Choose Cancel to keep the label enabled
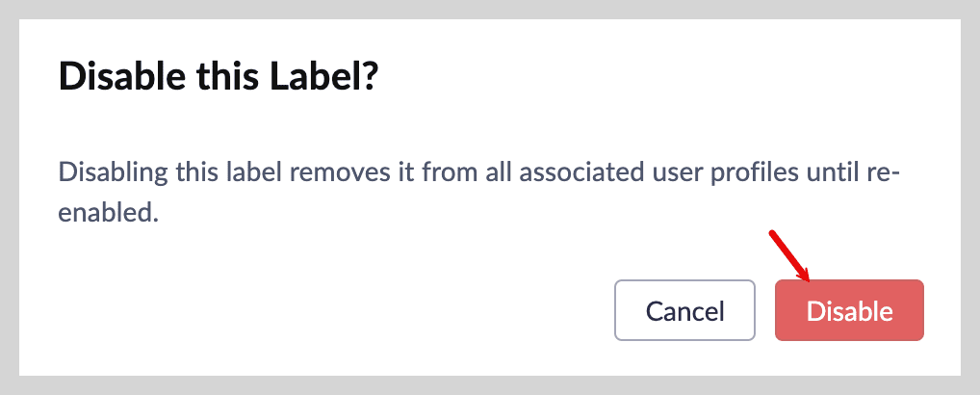 tap(684, 310)
